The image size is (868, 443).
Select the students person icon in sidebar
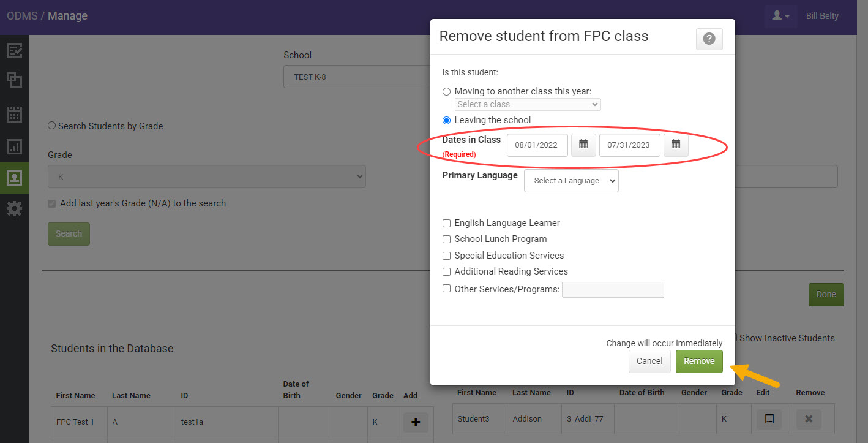pyautogui.click(x=15, y=178)
